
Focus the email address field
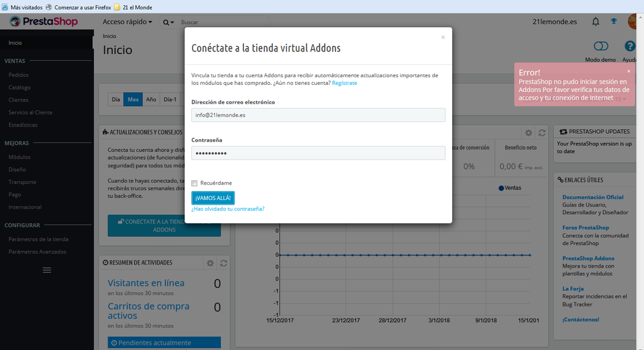[318, 115]
